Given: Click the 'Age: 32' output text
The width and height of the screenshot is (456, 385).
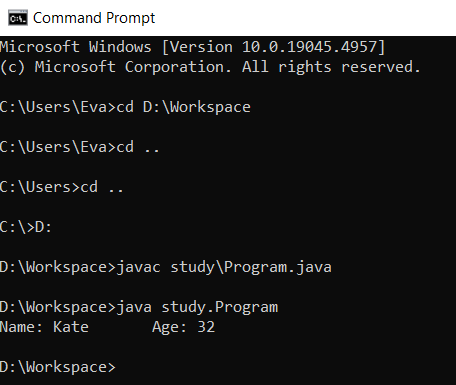Looking at the screenshot, I should [184, 327].
